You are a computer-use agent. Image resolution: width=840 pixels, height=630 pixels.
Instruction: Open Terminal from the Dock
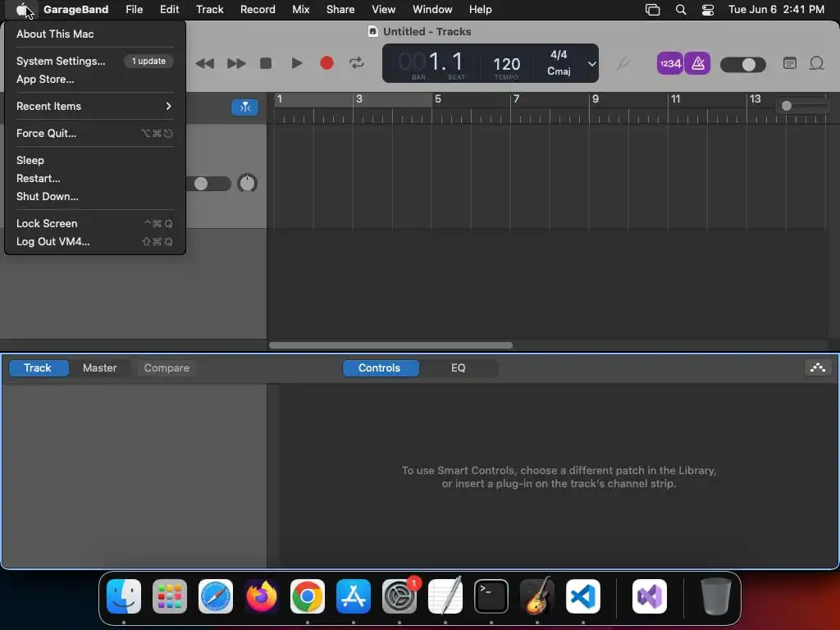tap(491, 596)
